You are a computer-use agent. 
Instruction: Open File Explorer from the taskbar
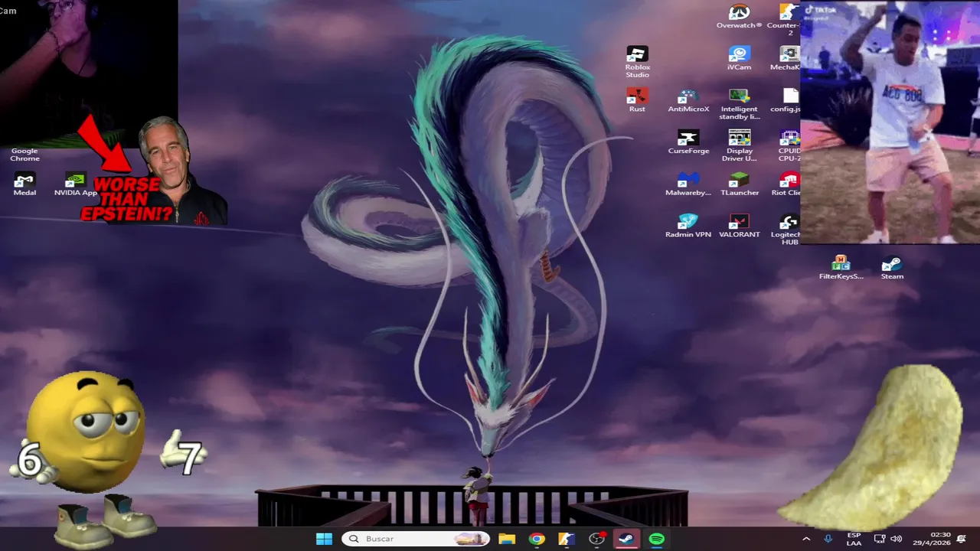pos(507,539)
